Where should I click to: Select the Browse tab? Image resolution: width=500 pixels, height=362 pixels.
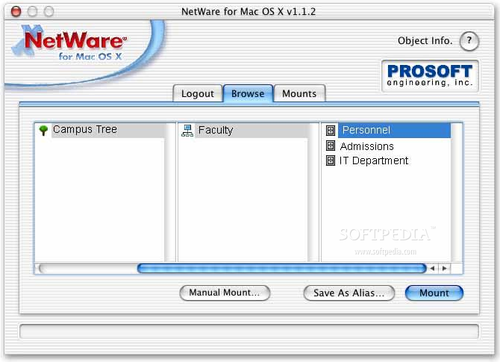(x=248, y=94)
